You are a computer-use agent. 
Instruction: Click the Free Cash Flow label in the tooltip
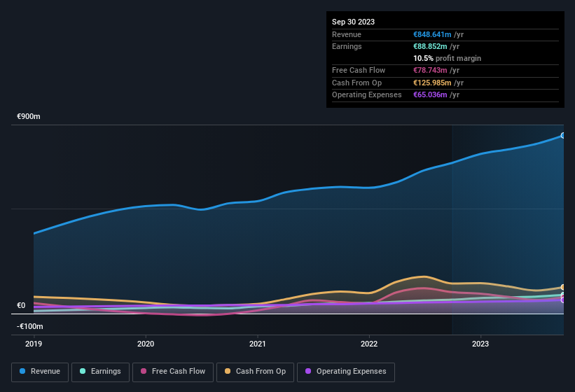pos(359,70)
